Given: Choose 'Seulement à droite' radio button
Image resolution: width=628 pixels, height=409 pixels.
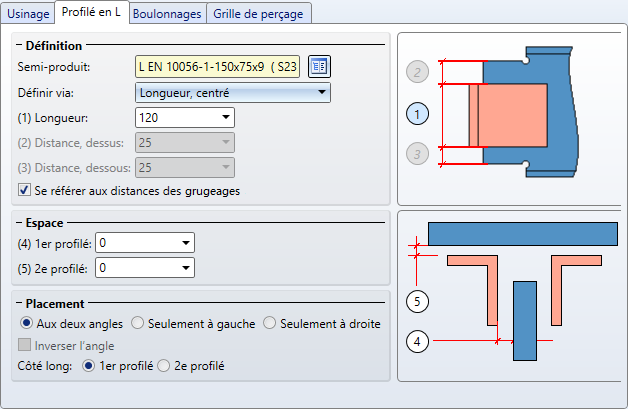Looking at the screenshot, I should [x=271, y=323].
